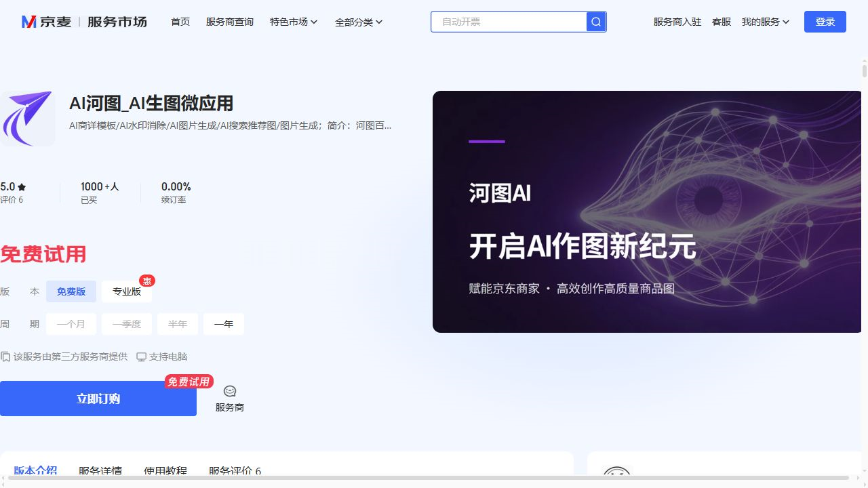Click the third-party service provider icon

(5, 357)
